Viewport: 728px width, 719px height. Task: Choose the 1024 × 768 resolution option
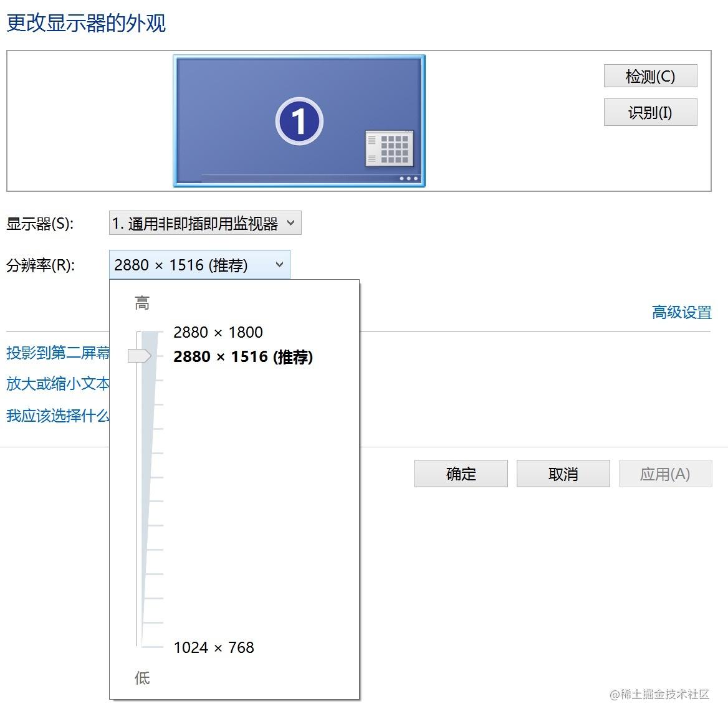[x=214, y=647]
